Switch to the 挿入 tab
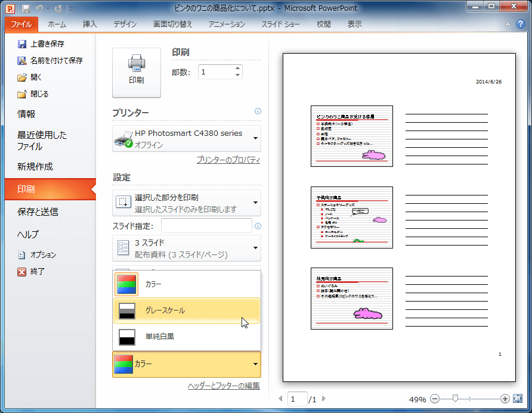Screen dimensions: 532x413 [x=90, y=24]
